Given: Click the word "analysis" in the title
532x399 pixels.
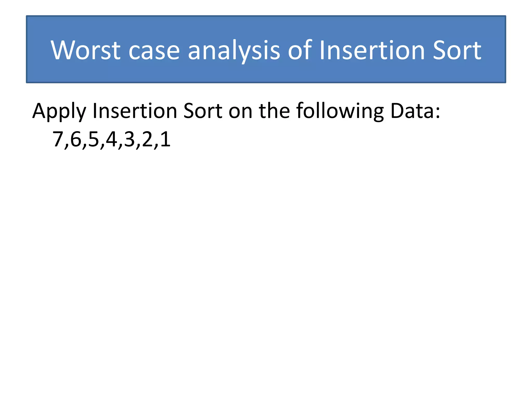Looking at the screenshot, I should coord(234,50).
